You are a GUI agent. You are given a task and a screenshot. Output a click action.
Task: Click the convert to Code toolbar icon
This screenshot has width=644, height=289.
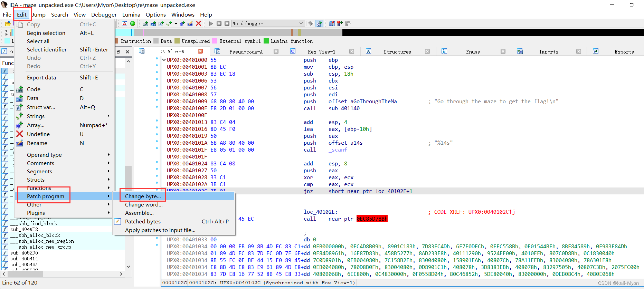point(145,23)
